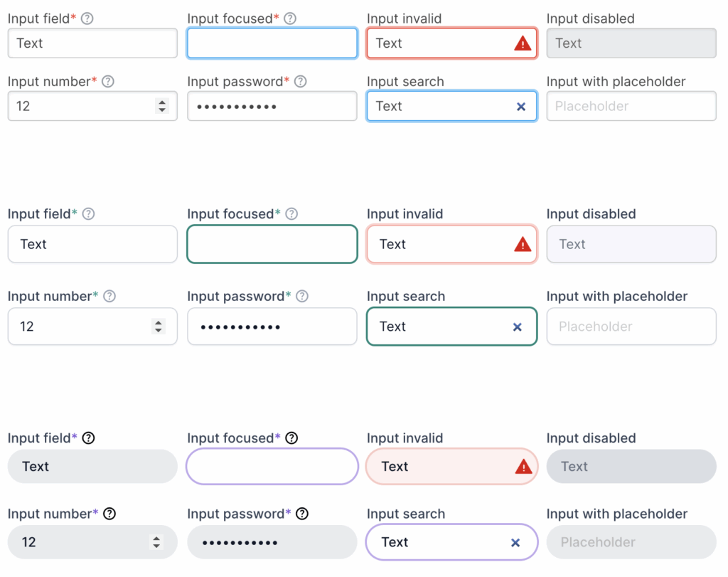Click black help icon next to 'Input number'
Image resolution: width=728 pixels, height=577 pixels.
click(109, 514)
